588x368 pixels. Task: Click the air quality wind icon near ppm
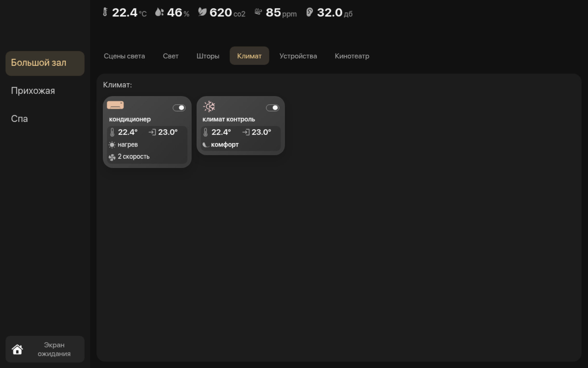tap(258, 12)
